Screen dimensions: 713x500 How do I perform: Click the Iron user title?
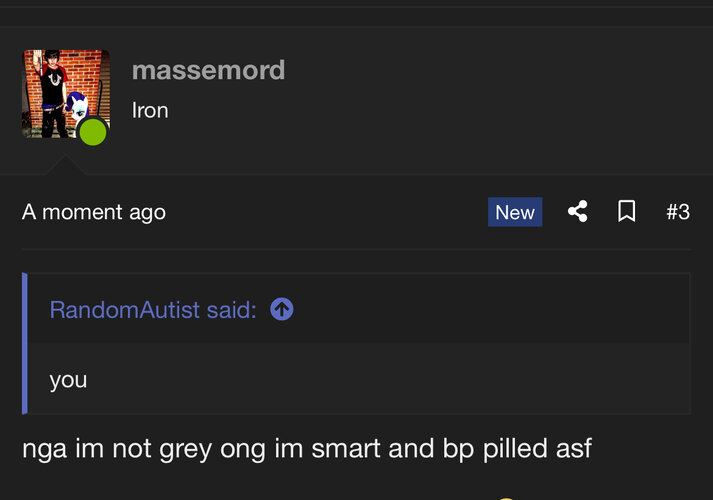coord(150,110)
